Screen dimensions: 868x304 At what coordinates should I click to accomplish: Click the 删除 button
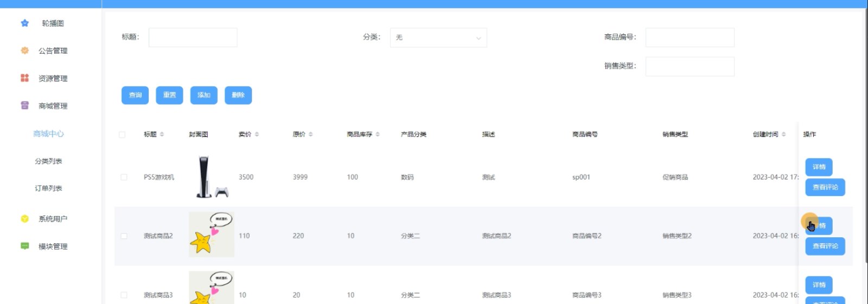[238, 95]
